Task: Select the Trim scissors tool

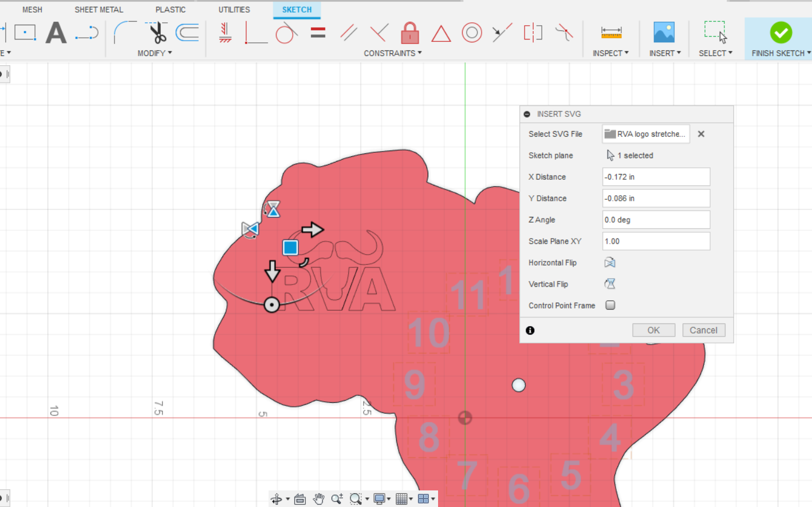Action: point(156,33)
